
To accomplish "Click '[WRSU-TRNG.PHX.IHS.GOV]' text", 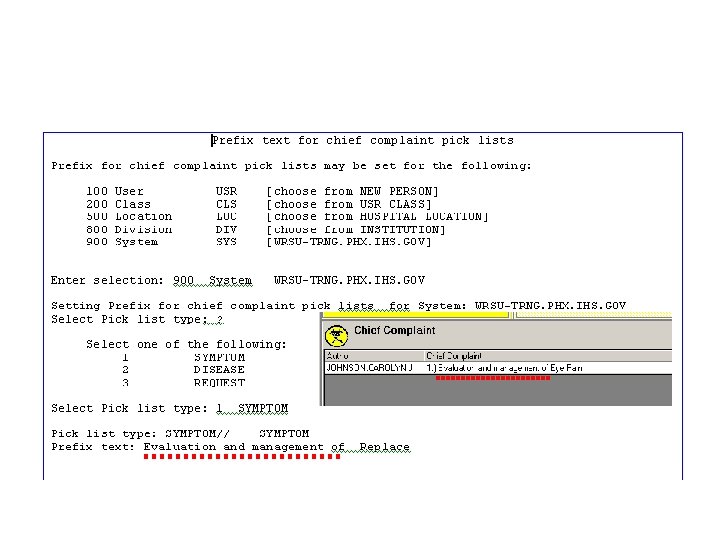I will click(349, 242).
